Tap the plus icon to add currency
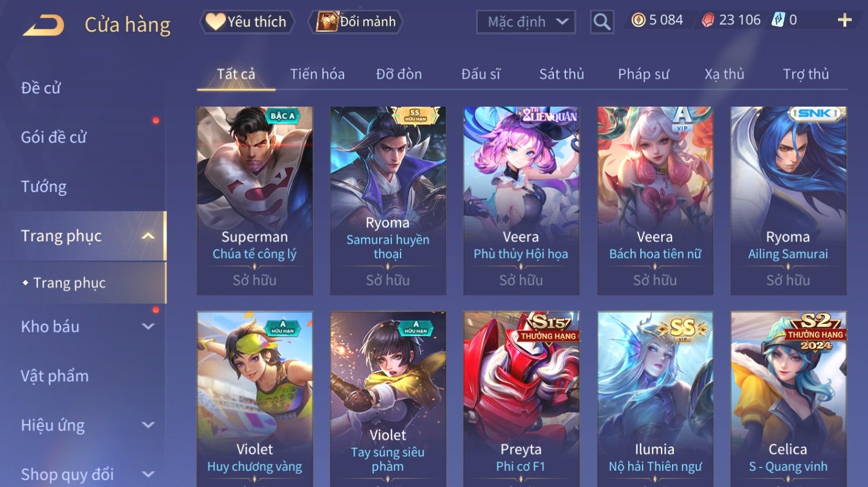The image size is (868, 487). tap(844, 20)
